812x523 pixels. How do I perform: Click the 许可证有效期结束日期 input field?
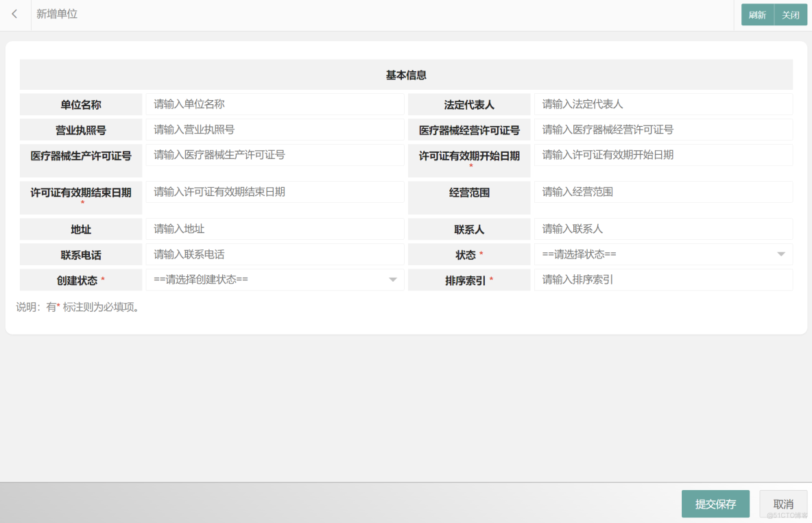[274, 192]
